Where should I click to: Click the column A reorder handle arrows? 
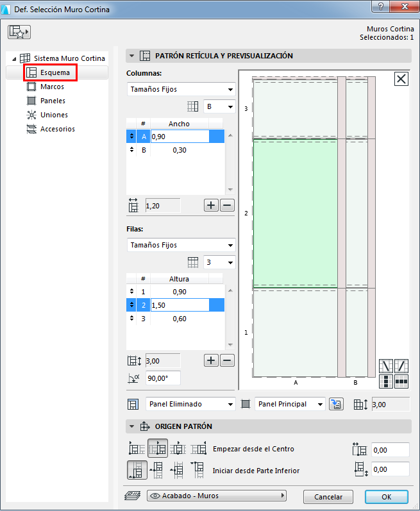coord(131,136)
